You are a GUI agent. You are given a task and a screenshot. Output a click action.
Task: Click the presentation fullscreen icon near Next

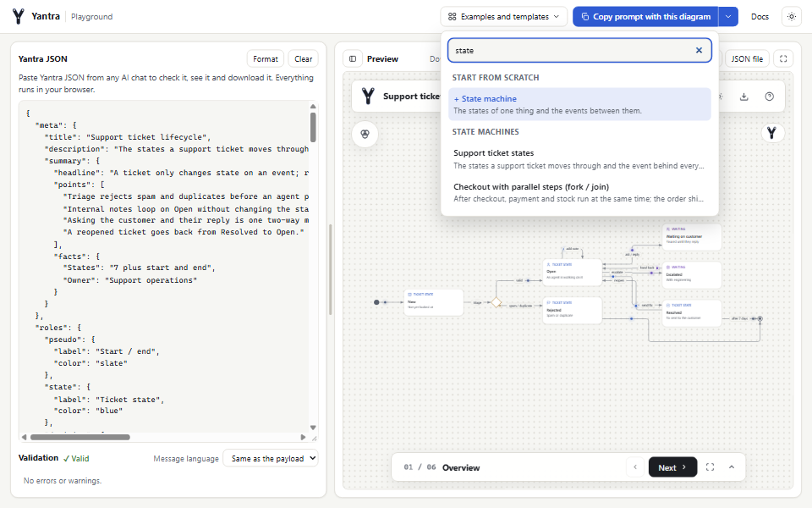click(x=710, y=467)
